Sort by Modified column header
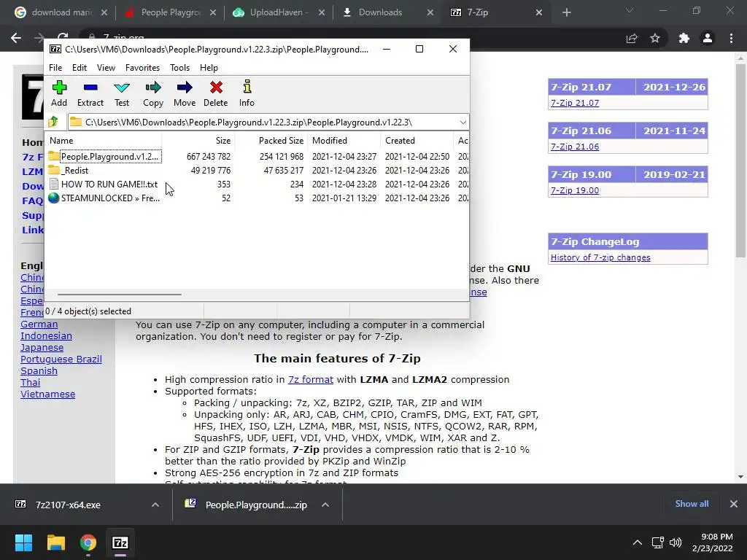747x560 pixels. pyautogui.click(x=344, y=141)
